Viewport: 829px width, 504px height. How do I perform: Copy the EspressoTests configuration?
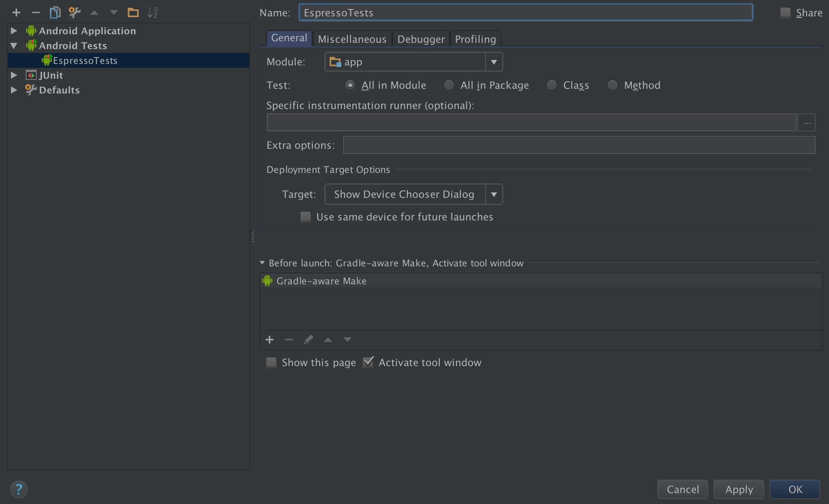click(x=55, y=12)
